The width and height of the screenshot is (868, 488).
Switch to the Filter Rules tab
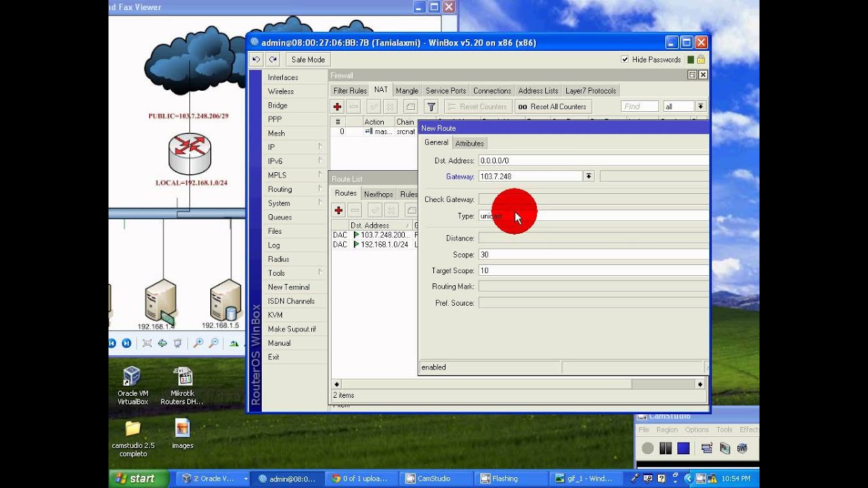(350, 91)
